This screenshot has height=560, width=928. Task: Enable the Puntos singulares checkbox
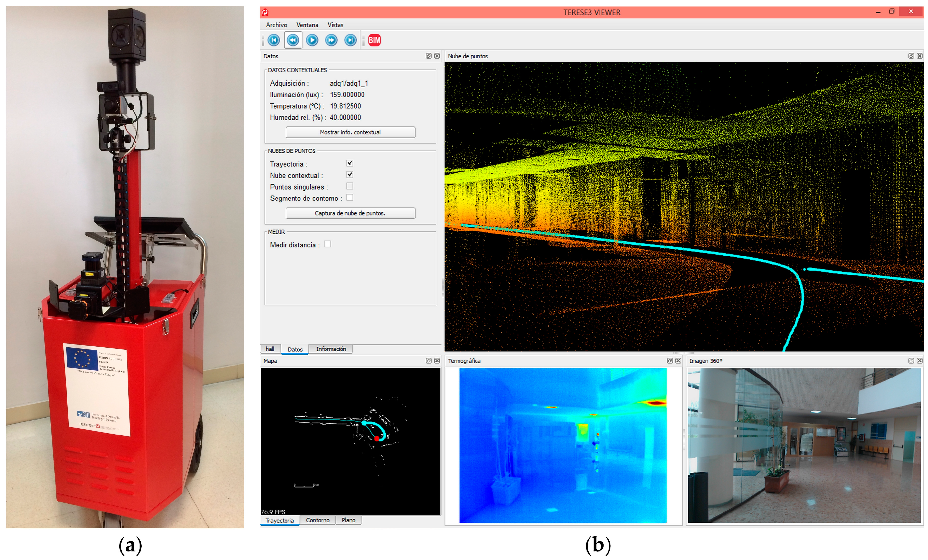pyautogui.click(x=350, y=186)
